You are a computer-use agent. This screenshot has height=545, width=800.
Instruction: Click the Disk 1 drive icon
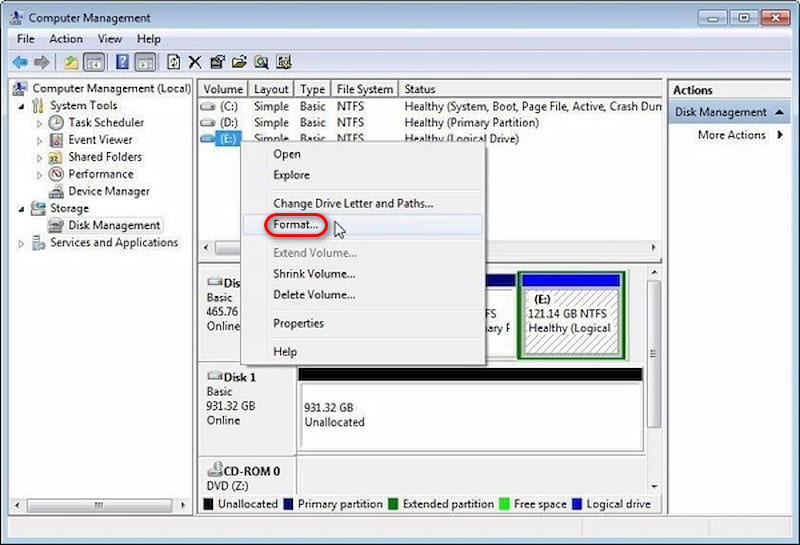[215, 376]
